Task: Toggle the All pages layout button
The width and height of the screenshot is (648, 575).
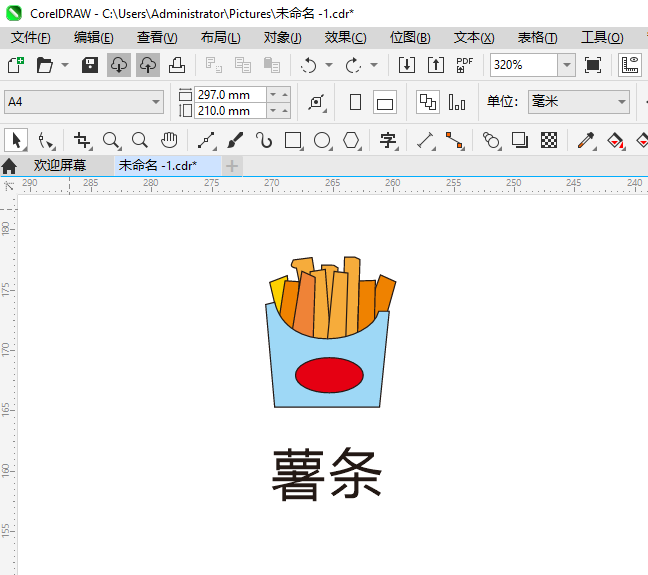Action: 428,102
